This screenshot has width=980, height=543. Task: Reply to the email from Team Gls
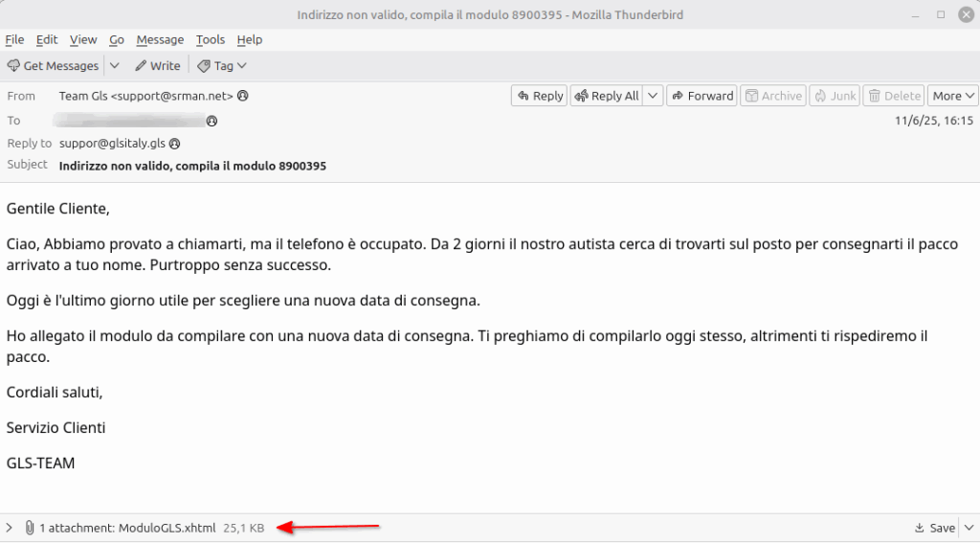(x=540, y=96)
